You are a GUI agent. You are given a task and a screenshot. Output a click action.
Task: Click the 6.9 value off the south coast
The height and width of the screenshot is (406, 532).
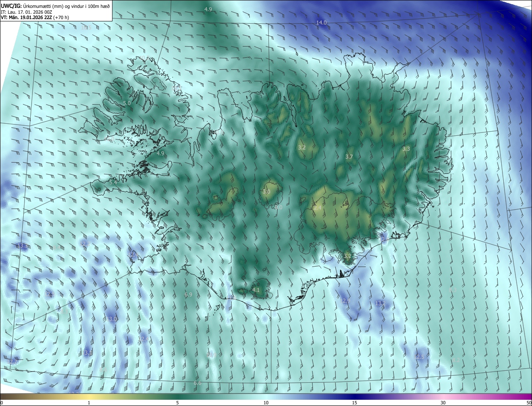click(x=188, y=294)
